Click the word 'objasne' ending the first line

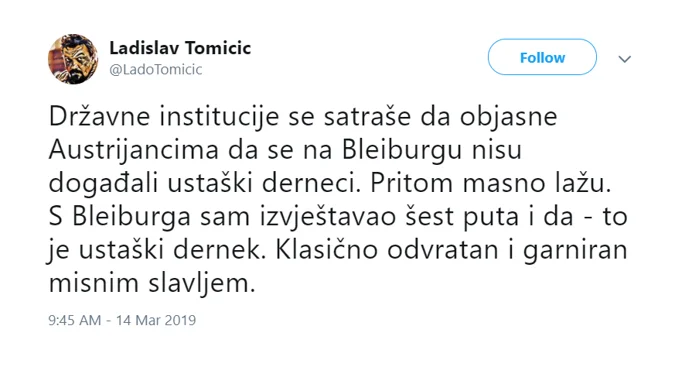509,117
